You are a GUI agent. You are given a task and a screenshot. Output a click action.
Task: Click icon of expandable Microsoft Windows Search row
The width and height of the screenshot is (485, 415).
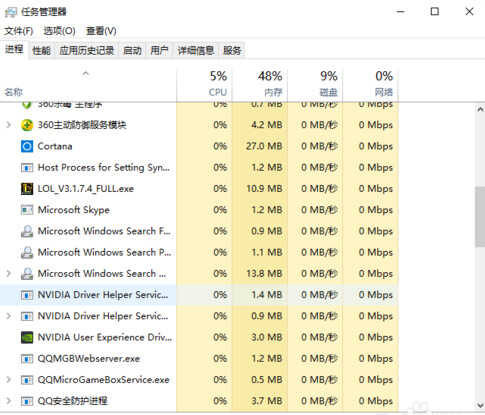coord(27,274)
